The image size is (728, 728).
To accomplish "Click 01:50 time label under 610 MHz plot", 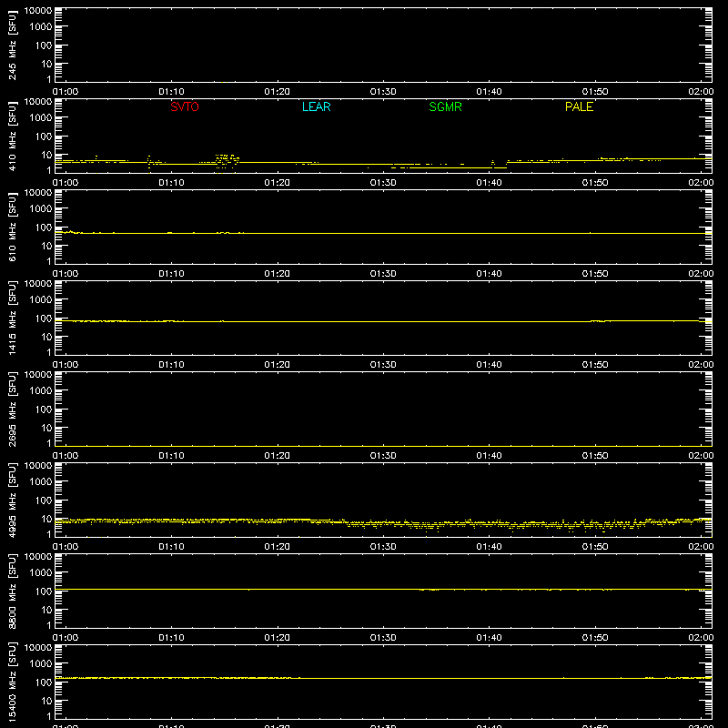I will pos(595,274).
